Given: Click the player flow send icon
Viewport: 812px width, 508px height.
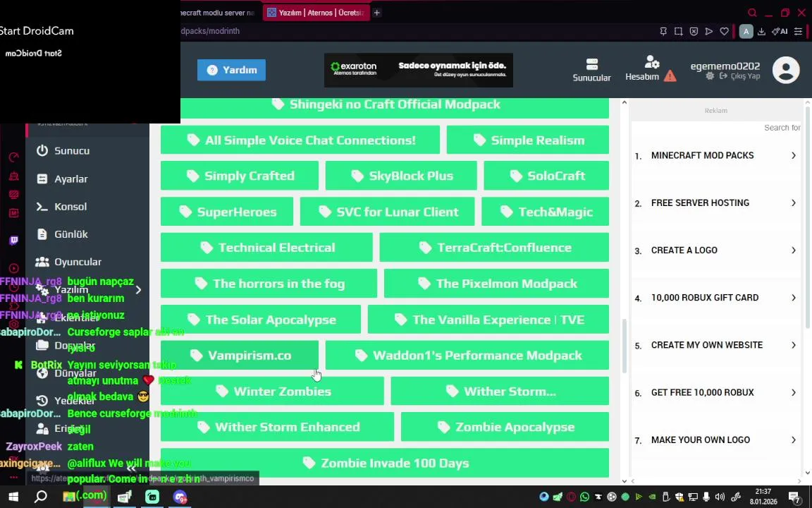Looking at the screenshot, I should click(x=709, y=32).
